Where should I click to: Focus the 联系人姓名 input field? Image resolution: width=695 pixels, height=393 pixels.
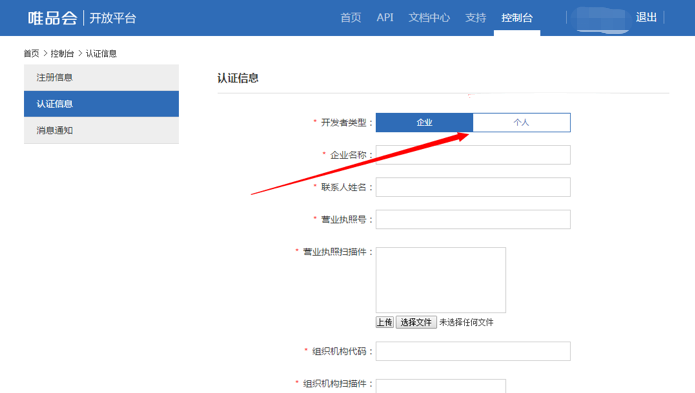pos(473,187)
